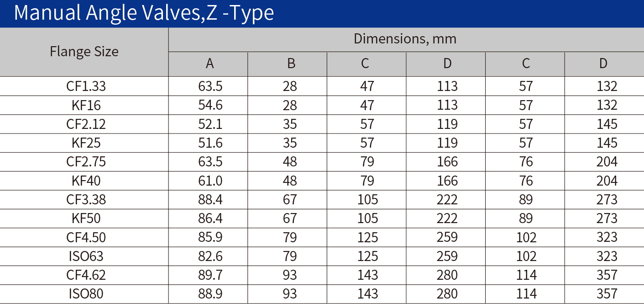644x304 pixels.
Task: Select column header A
Action: pyautogui.click(x=209, y=64)
